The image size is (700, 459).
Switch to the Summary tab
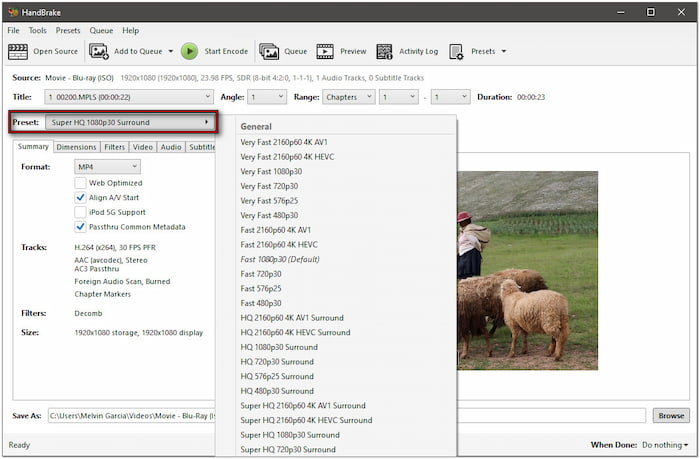tap(33, 146)
